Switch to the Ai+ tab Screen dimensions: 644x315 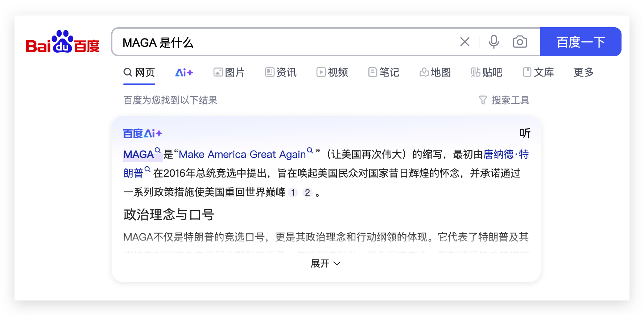click(184, 73)
